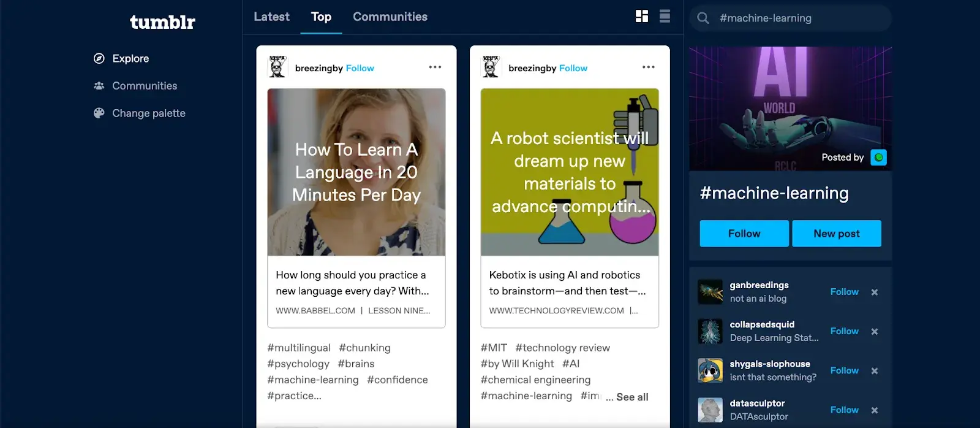Click the #AI tag

point(571,364)
